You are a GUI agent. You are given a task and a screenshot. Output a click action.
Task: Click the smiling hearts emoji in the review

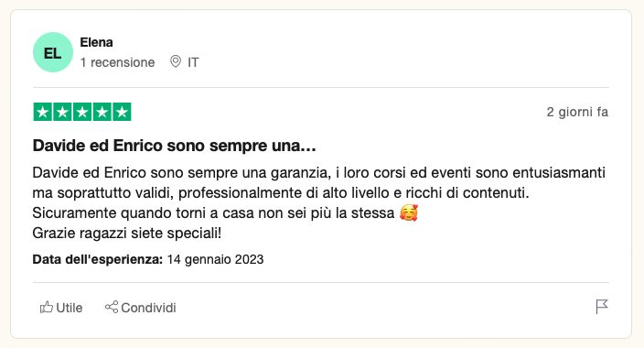[409, 212]
